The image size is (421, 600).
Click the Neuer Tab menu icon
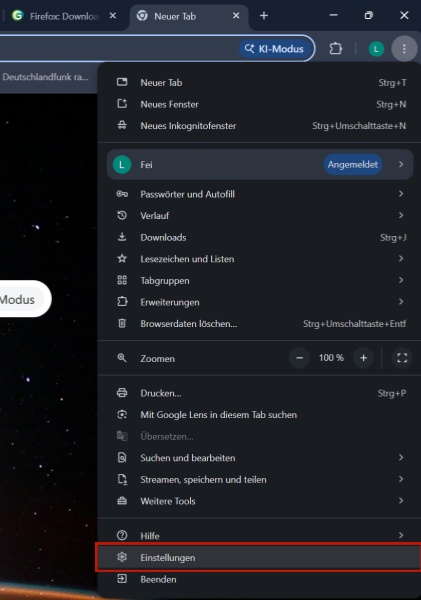[x=122, y=82]
